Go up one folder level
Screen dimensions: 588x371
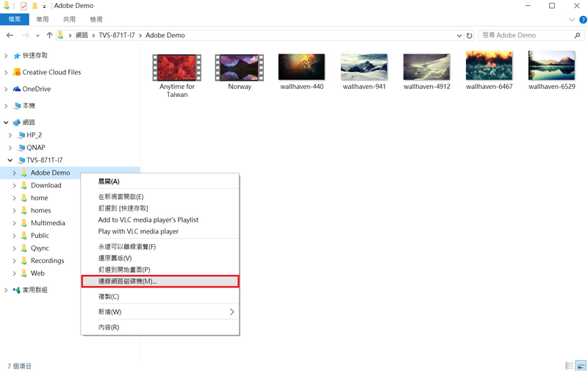(49, 35)
